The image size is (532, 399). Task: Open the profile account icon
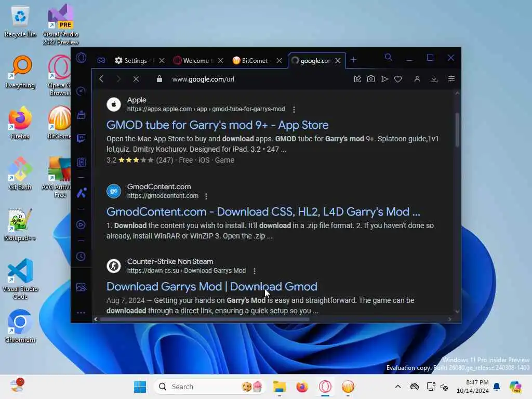[417, 79]
